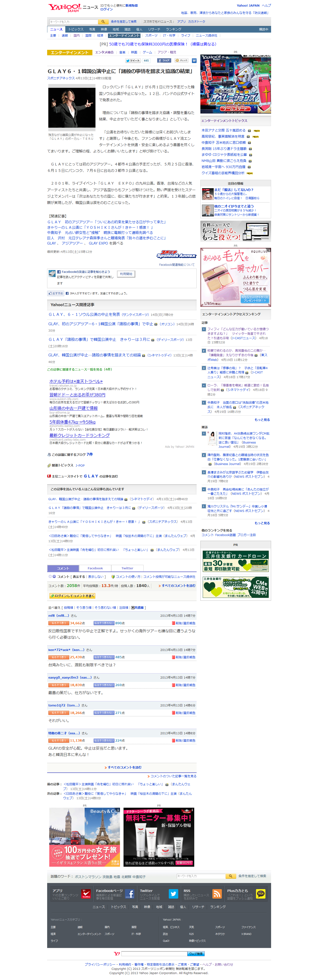The height and width of the screenshot is (980, 318).
Task: Click the plus icon beside コメント display
Action: [x=50, y=577]
